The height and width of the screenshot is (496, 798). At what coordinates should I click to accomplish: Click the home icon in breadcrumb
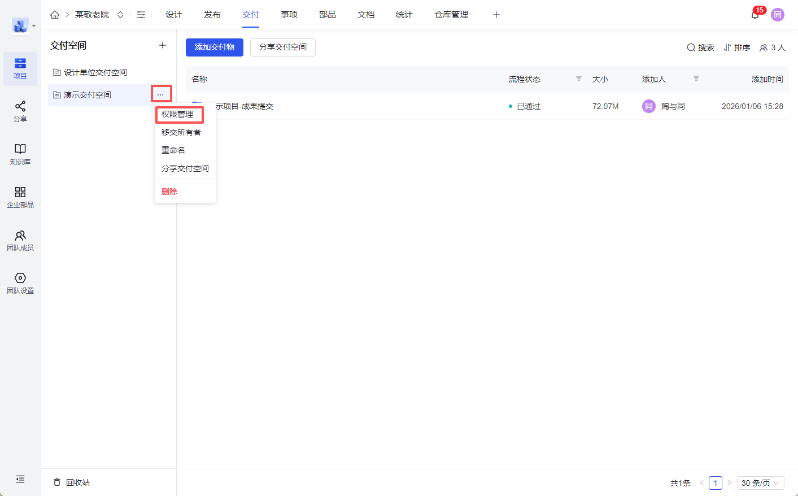[x=54, y=15]
